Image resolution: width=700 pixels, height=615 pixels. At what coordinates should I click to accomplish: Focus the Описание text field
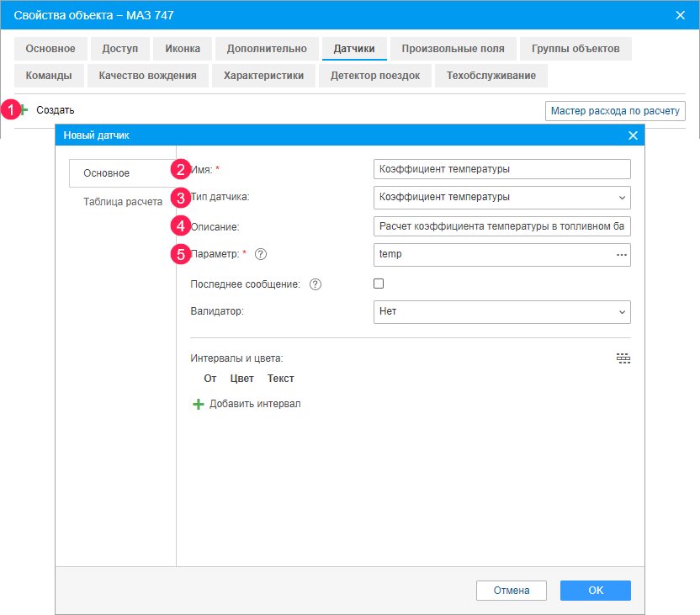pyautogui.click(x=501, y=226)
